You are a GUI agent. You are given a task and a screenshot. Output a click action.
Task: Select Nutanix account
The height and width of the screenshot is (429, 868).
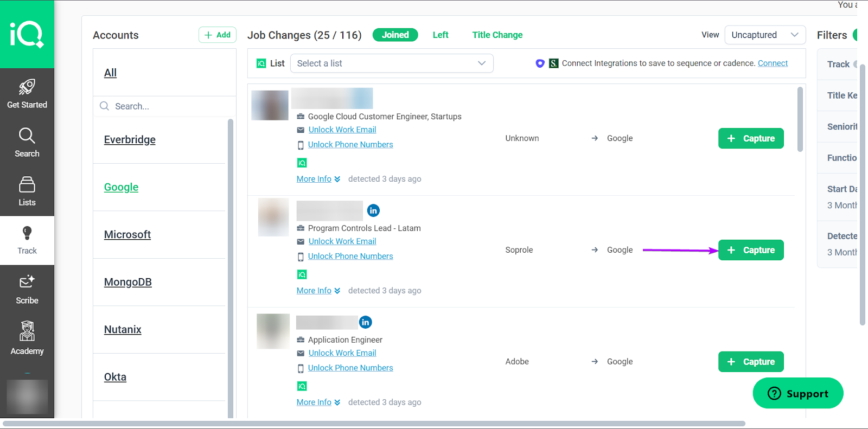pyautogui.click(x=123, y=329)
